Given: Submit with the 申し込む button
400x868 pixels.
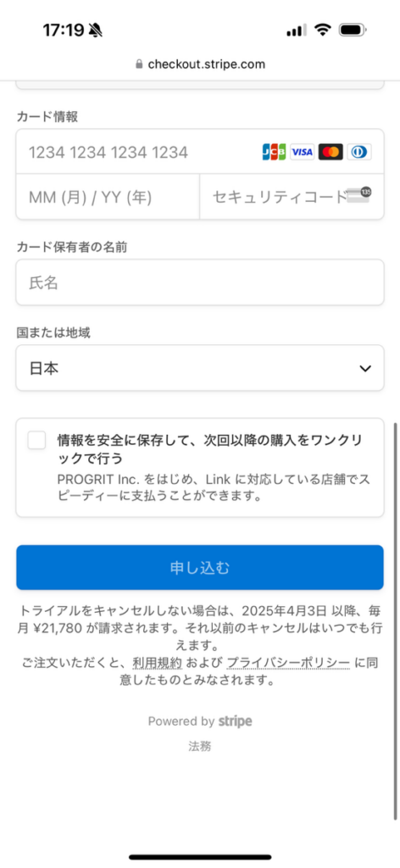Looking at the screenshot, I should pos(200,567).
